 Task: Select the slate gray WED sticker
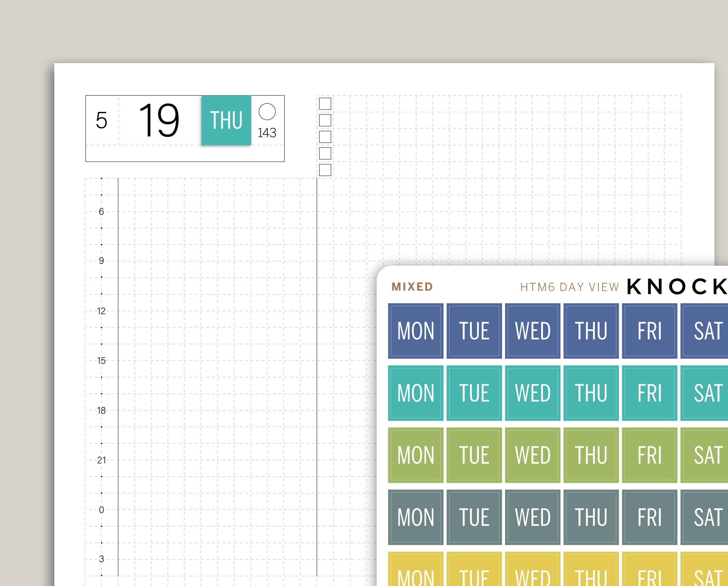click(x=532, y=517)
